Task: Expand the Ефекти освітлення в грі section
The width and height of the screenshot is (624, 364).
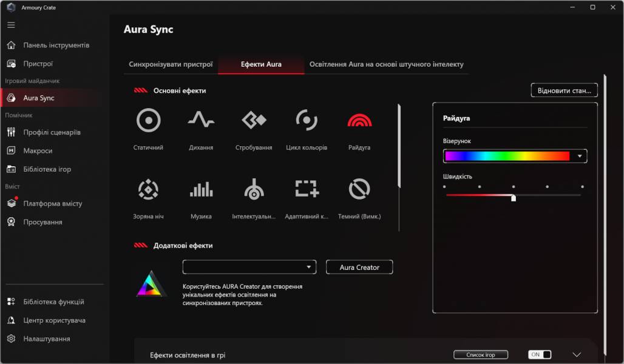Action: 577,354
